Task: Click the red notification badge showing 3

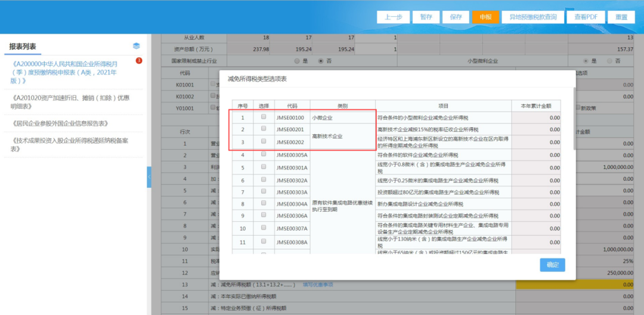Action: click(139, 61)
